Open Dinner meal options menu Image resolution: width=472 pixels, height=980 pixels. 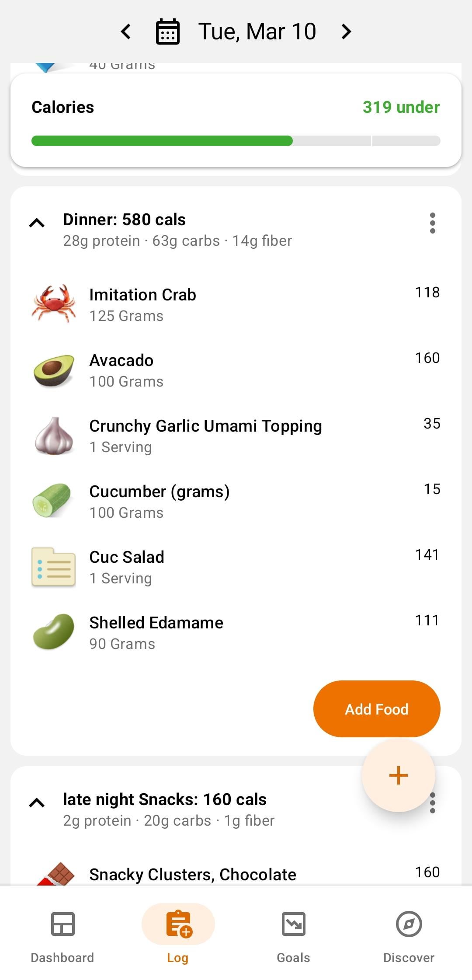click(x=432, y=223)
